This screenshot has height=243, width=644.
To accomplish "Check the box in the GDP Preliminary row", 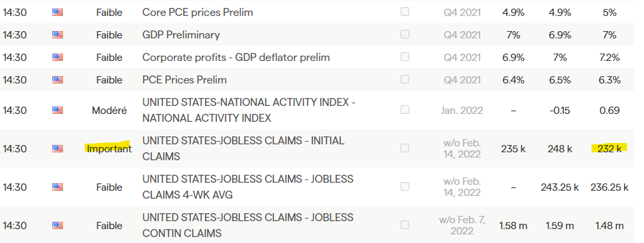I will coord(405,34).
